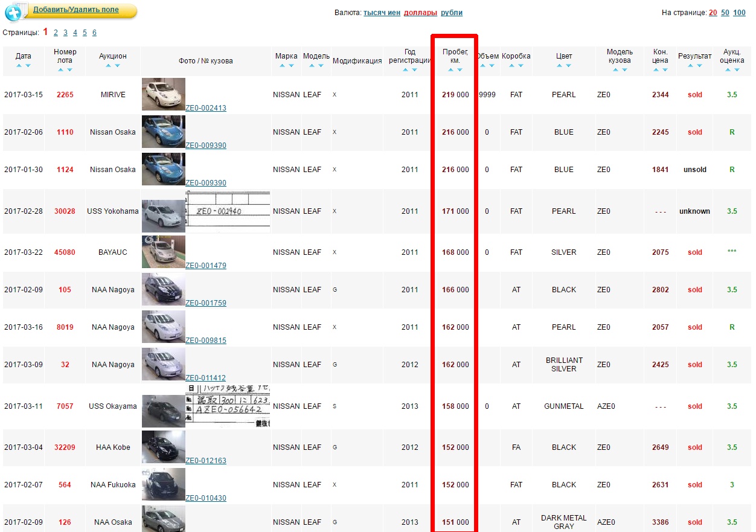The height and width of the screenshot is (532, 756).
Task: Sort Модель column descending arrow
Action: pos(321,65)
